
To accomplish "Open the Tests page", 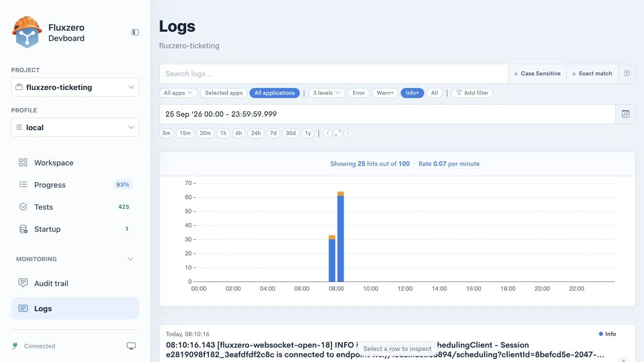I will coord(75,207).
